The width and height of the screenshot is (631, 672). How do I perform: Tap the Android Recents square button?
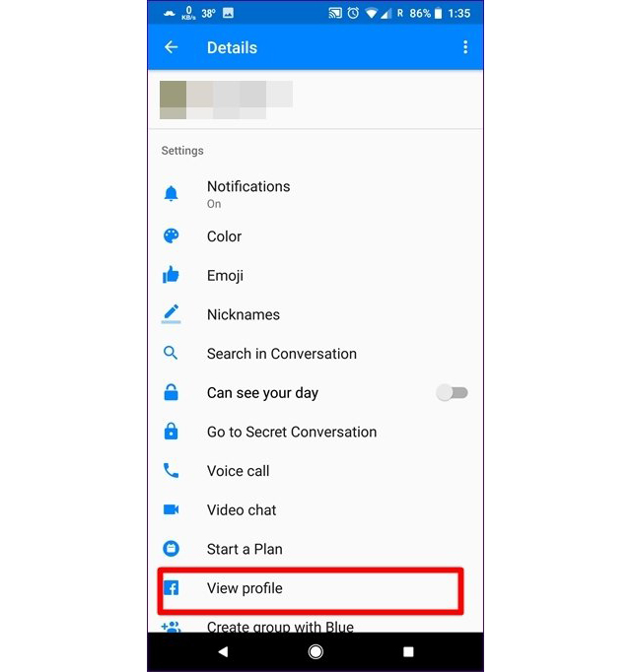coord(408,652)
